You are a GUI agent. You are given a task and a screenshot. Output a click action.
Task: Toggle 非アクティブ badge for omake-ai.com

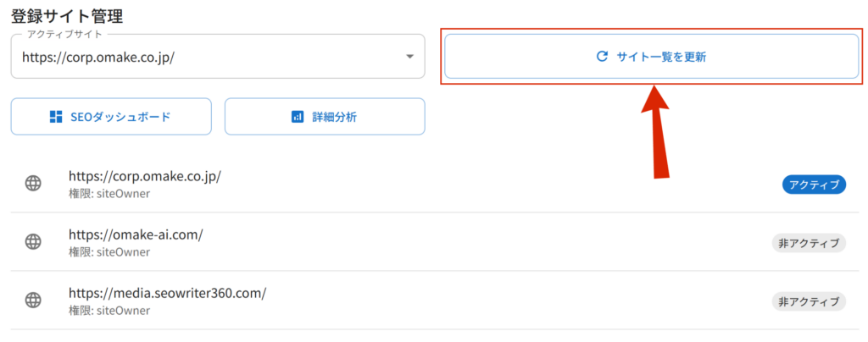(809, 243)
